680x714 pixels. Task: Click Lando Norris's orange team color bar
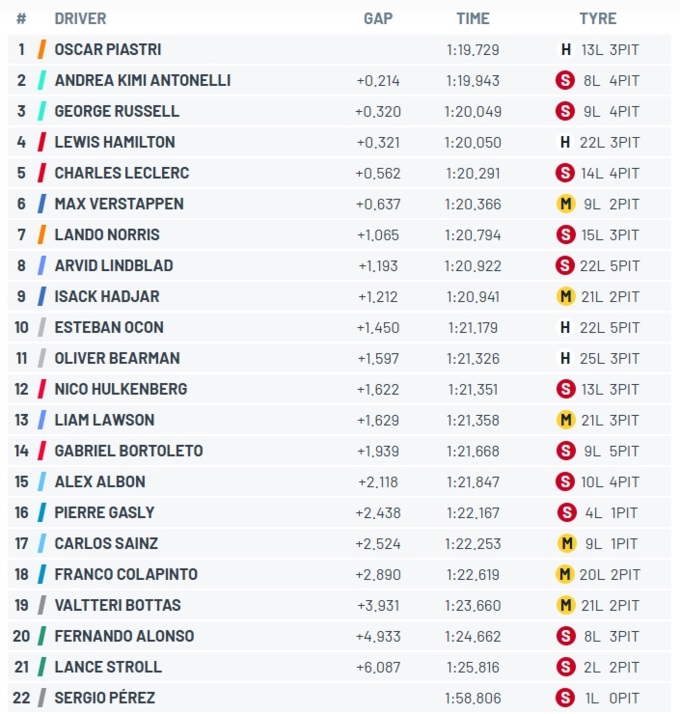click(x=41, y=235)
